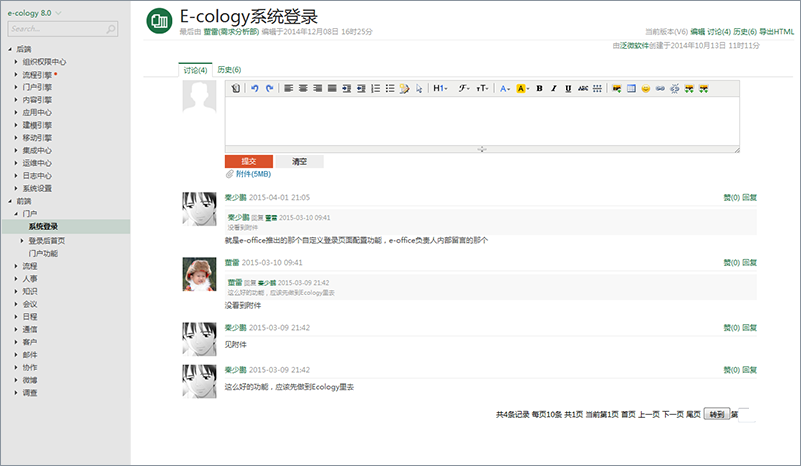Click 雷雷(需求分析部) editor name link
The image size is (801, 466).
tap(231, 32)
